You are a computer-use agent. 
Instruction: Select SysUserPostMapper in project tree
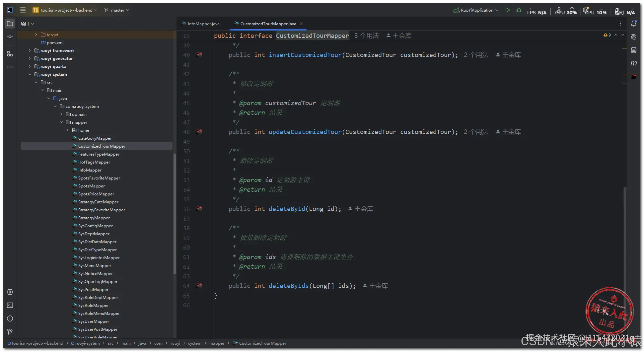point(98,329)
